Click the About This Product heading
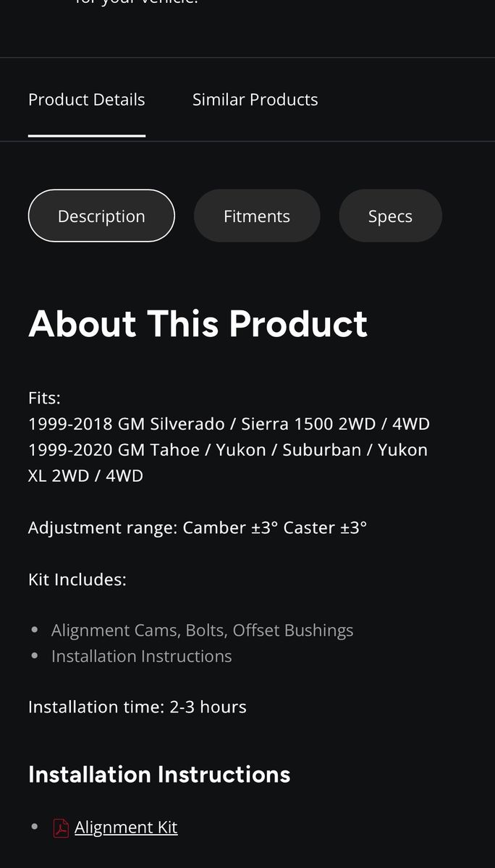Image resolution: width=495 pixels, height=868 pixels. tap(198, 323)
